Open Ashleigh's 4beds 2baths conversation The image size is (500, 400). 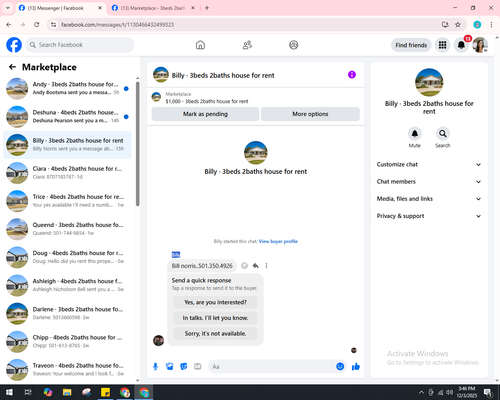pyautogui.click(x=67, y=285)
